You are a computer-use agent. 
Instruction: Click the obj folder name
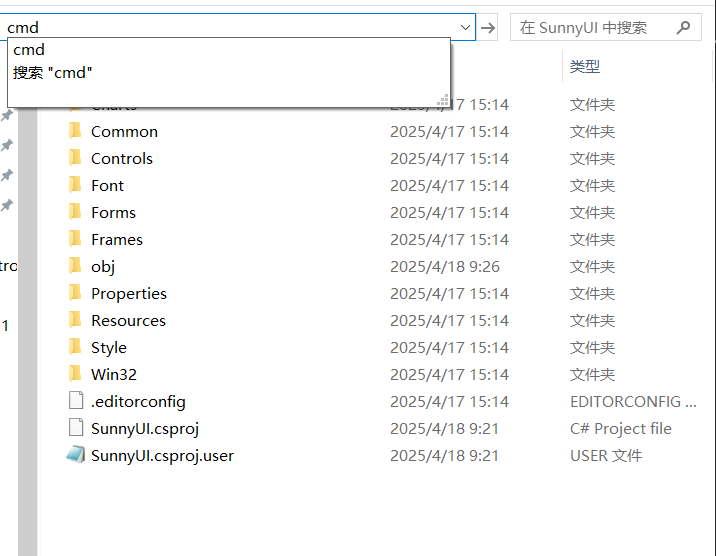[103, 267]
